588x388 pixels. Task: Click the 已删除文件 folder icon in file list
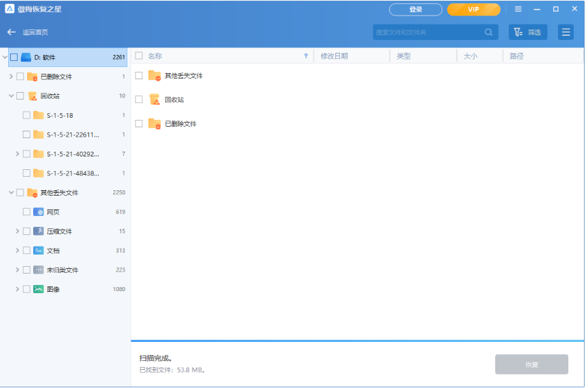[x=154, y=124]
